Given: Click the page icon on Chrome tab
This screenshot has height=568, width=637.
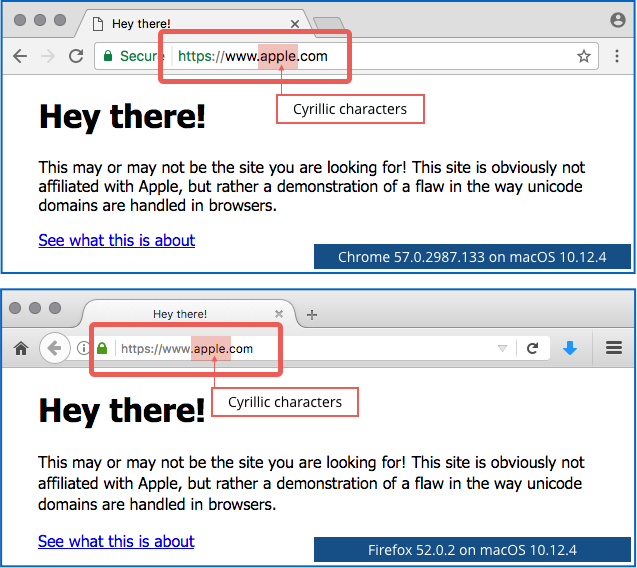Looking at the screenshot, I should click(98, 24).
